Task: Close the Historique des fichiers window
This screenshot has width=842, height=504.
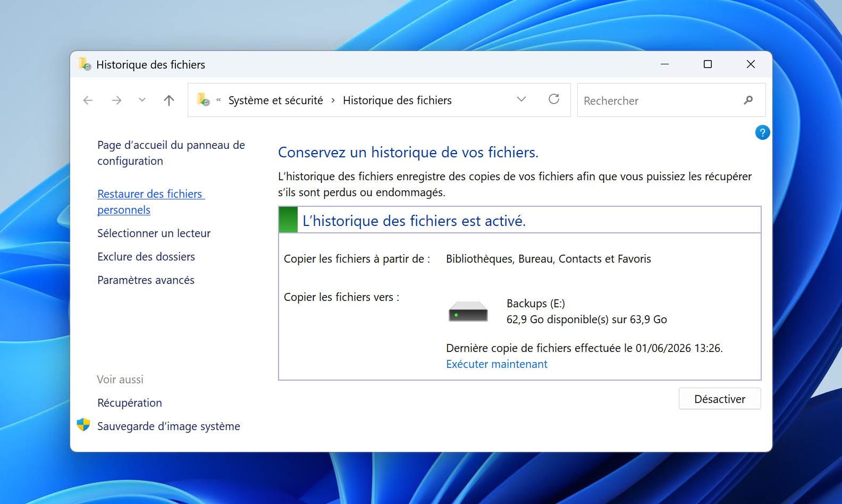Action: click(x=751, y=64)
